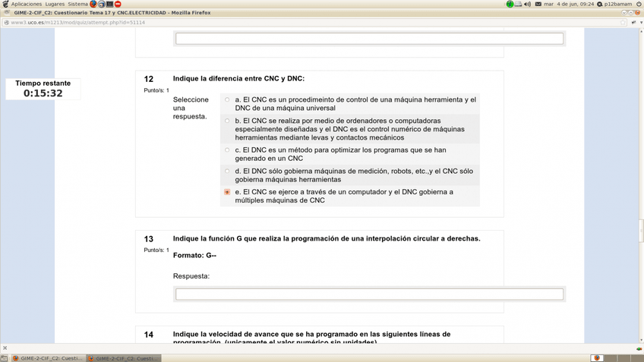Select option e about múltiples máquinas de CNC
This screenshot has height=362, width=644.
(x=227, y=193)
